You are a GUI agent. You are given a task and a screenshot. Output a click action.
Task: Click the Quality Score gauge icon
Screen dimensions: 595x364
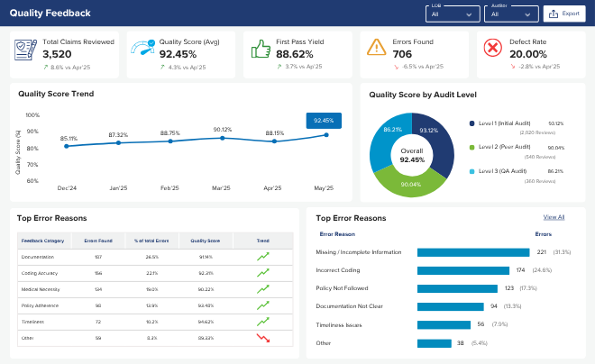coord(142,48)
